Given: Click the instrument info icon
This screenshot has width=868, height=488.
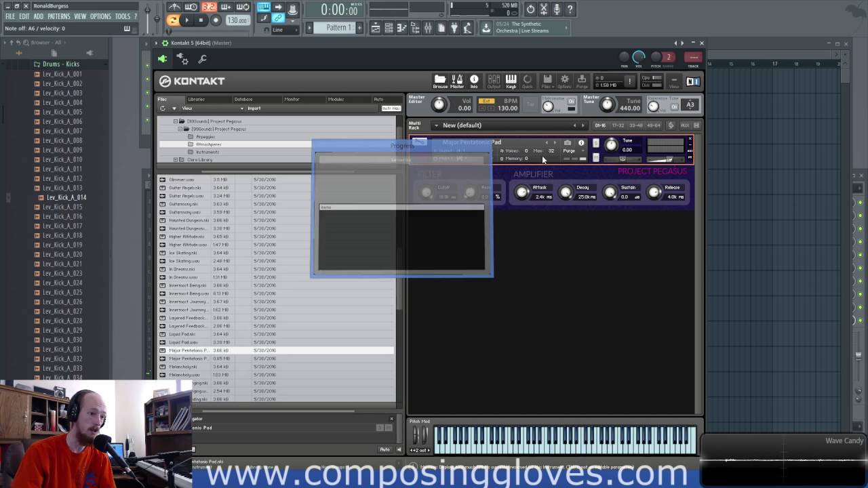Looking at the screenshot, I should 581,143.
